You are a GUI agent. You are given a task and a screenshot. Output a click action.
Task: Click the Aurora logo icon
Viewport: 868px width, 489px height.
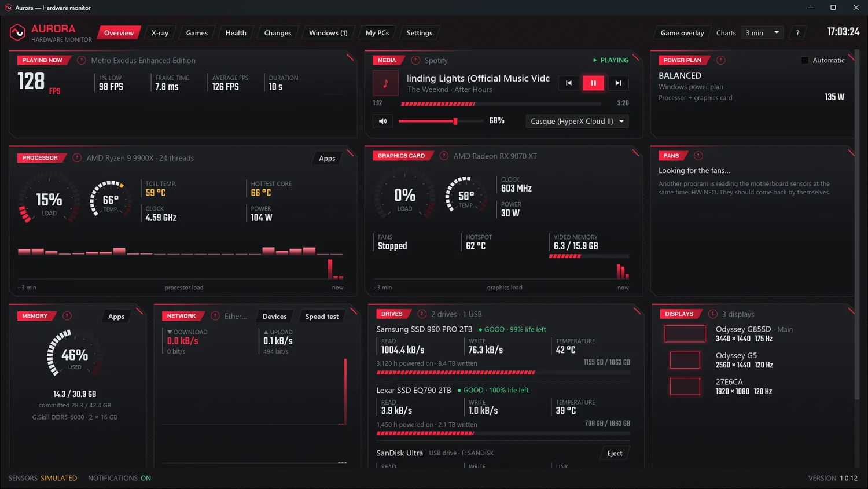tap(17, 32)
